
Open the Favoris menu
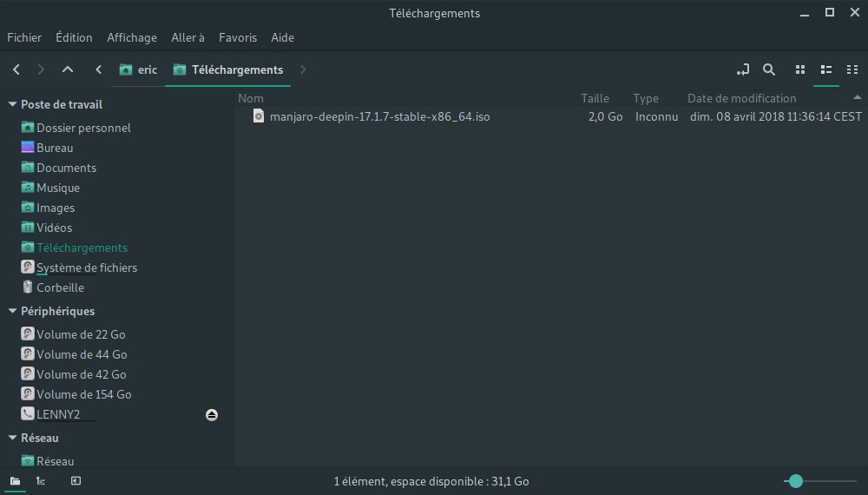click(238, 37)
